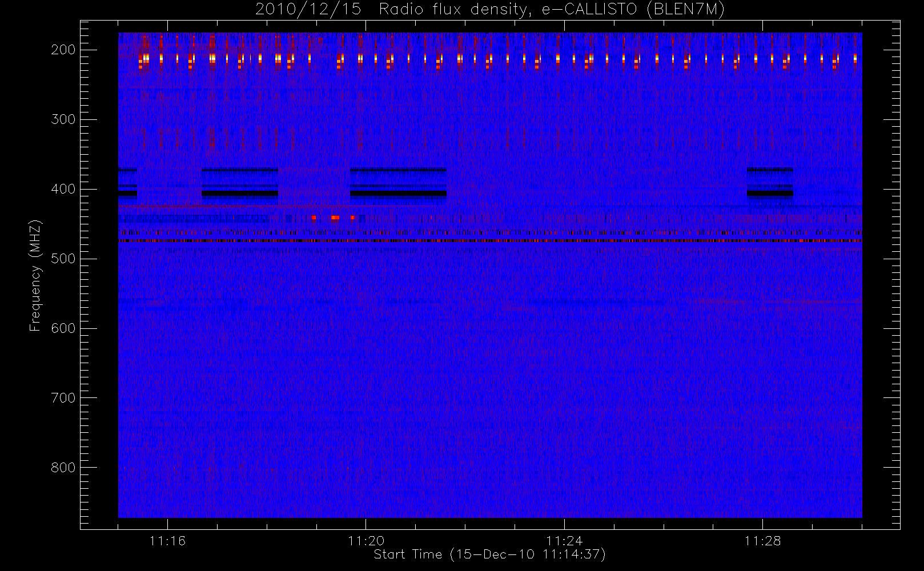Select the 'Frequency (MHZ)' vertical axis label
This screenshot has width=924, height=571.
(35, 275)
